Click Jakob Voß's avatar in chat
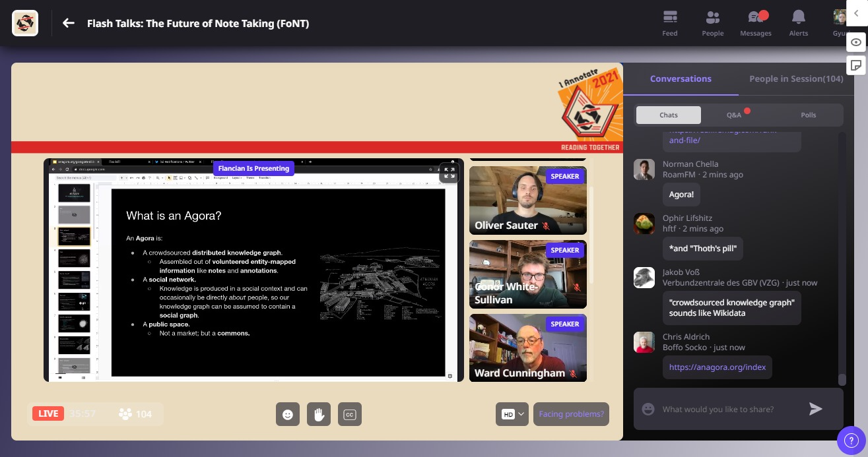Viewport: 868px width, 457px height. [x=644, y=278]
